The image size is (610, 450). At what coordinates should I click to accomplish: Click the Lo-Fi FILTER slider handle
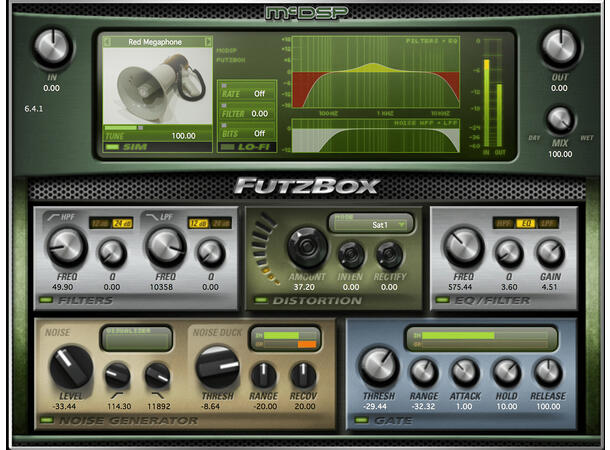[224, 105]
